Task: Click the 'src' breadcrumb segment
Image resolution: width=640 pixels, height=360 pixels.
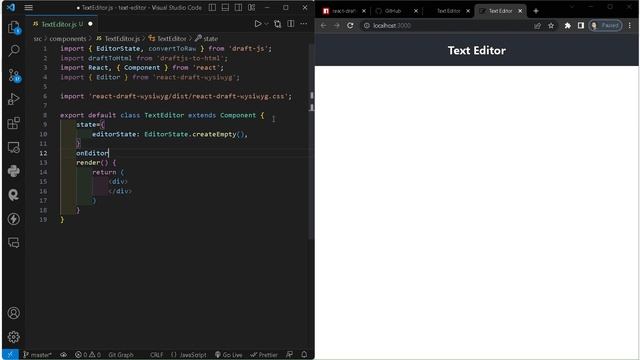Action: pyautogui.click(x=38, y=39)
